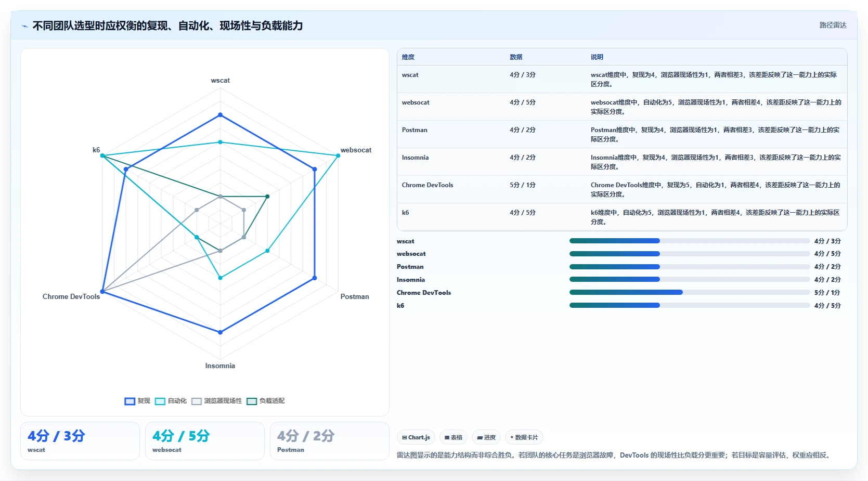Click the 路径雷达 badge in the header

[833, 25]
